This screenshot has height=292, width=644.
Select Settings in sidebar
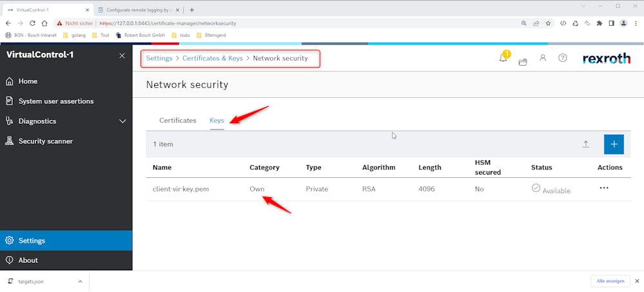point(66,240)
